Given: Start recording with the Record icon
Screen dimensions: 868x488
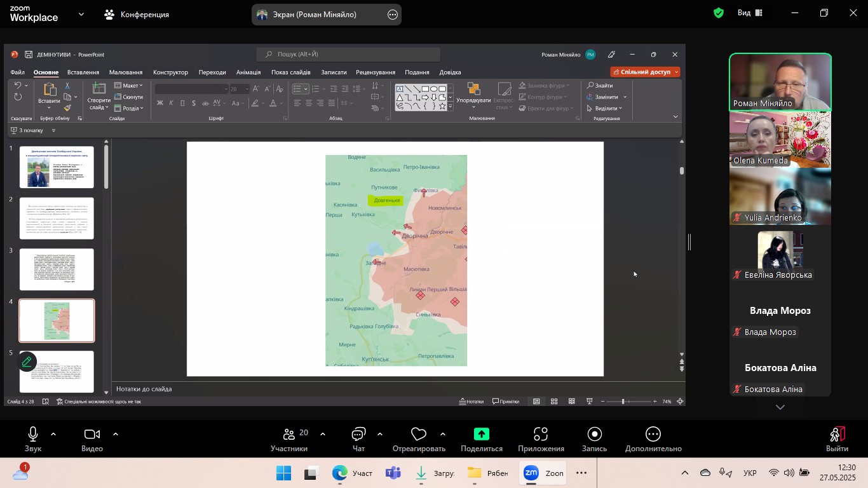Looking at the screenshot, I should coord(594,435).
